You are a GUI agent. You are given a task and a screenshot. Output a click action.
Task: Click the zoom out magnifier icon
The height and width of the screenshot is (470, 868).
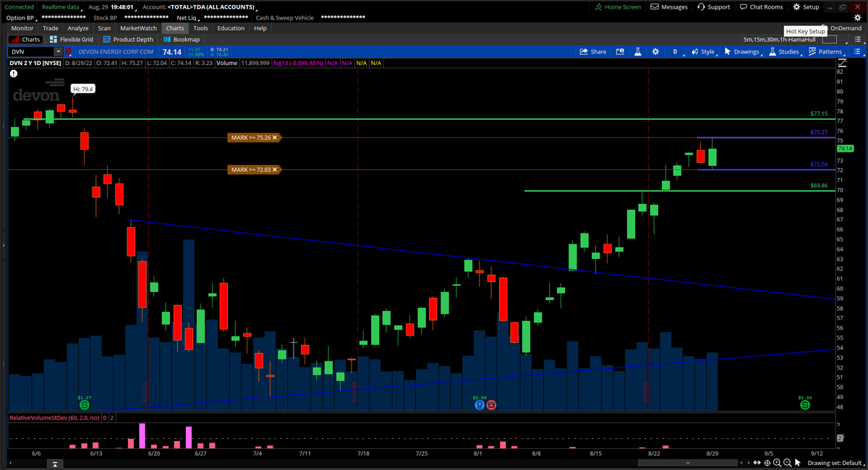(788, 463)
